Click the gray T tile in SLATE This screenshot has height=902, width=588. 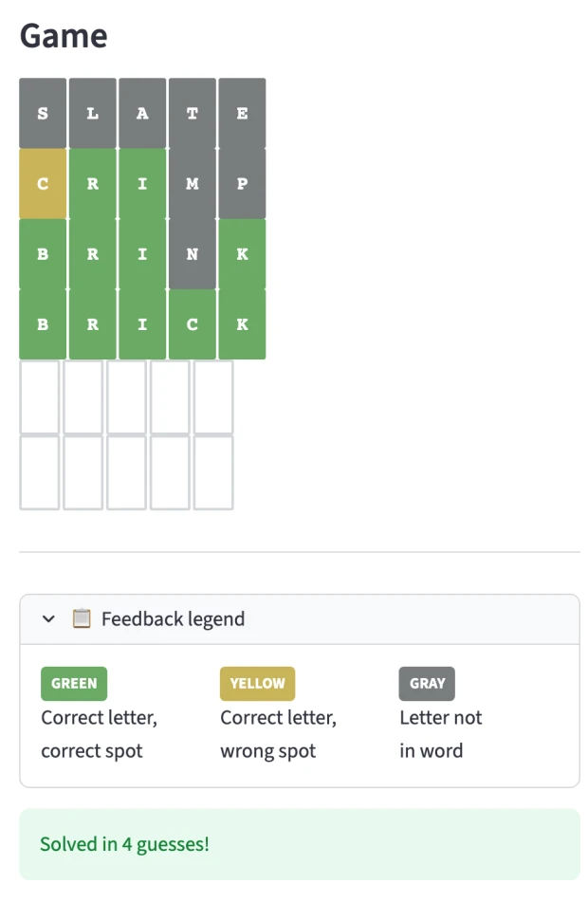(193, 113)
